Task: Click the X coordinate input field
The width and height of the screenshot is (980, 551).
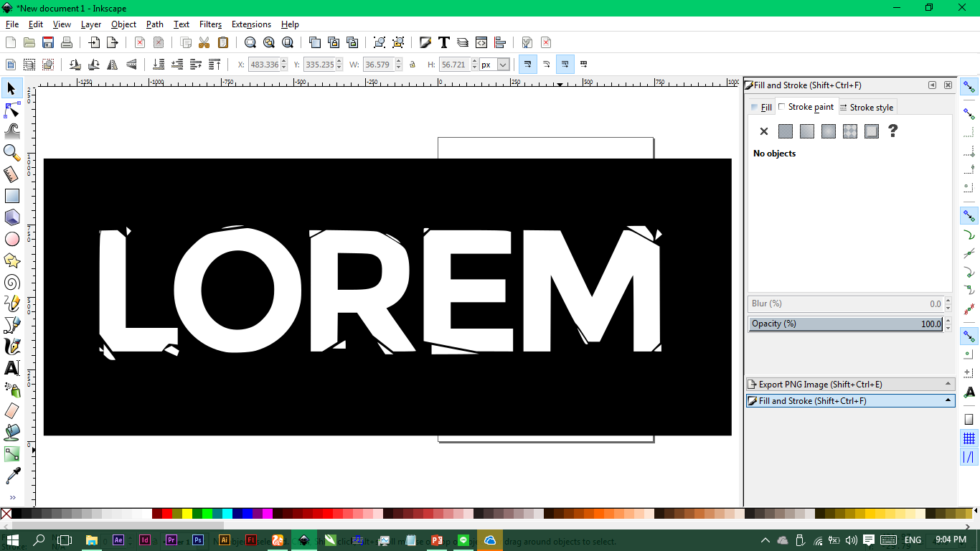Action: pyautogui.click(x=263, y=64)
